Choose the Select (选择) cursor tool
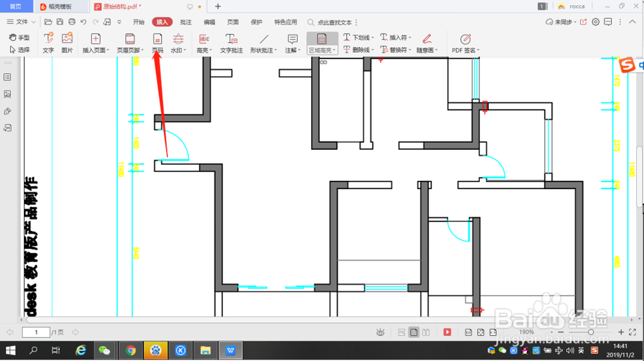The height and width of the screenshot is (361, 644). click(x=19, y=50)
